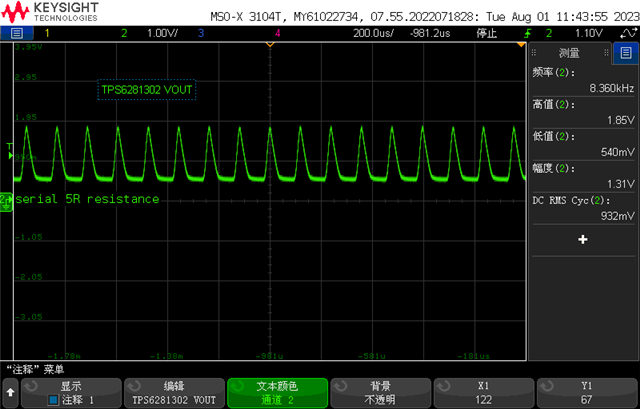Open the 显示 注释 1 softkey
This screenshot has width=640, height=409.
tap(71, 393)
